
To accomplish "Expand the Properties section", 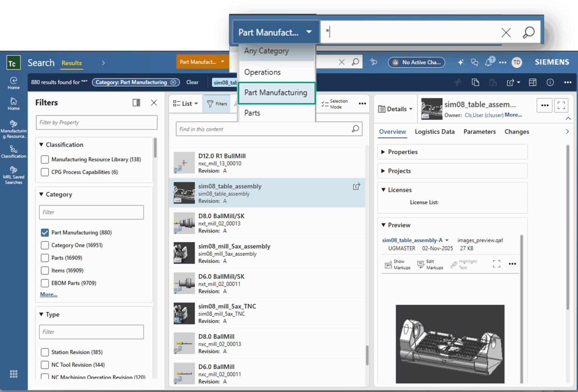I will click(x=383, y=152).
